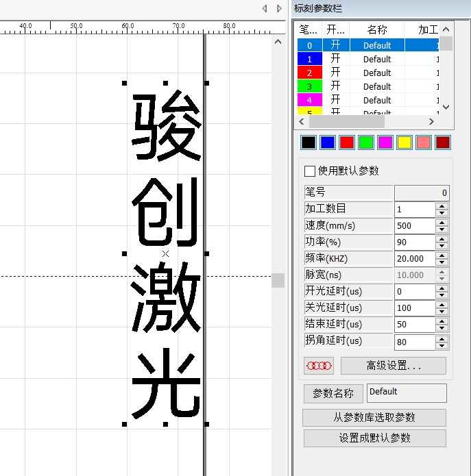The image size is (471, 476).
Task: Select the yellow color swatch
Action: pos(404,142)
